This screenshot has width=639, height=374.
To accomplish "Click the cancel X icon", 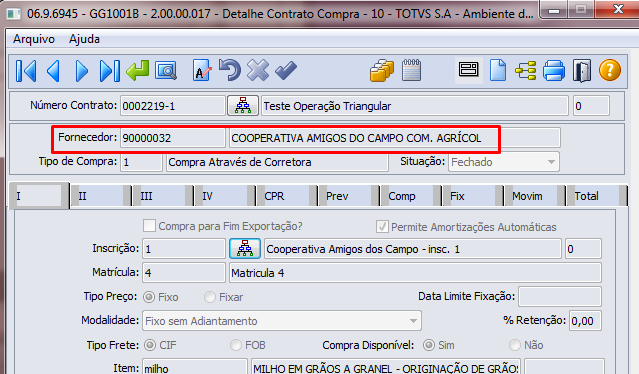I will pos(258,70).
